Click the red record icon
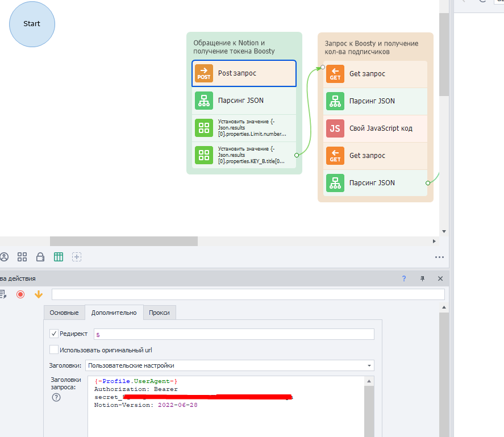 click(20, 294)
